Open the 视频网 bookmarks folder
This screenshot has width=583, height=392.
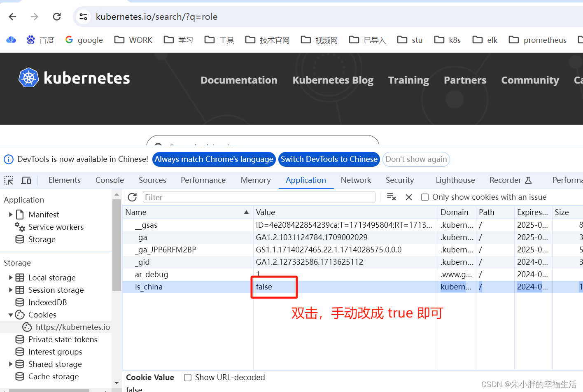pyautogui.click(x=319, y=40)
